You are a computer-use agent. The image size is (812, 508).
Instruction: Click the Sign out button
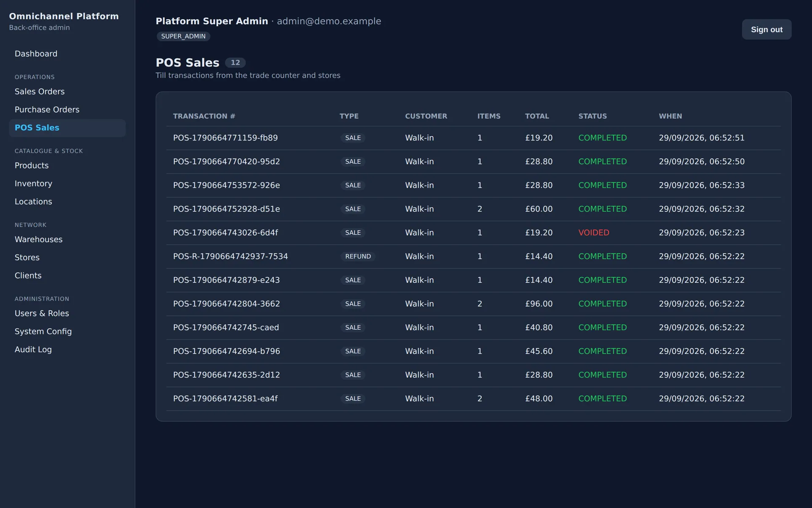tap(766, 30)
